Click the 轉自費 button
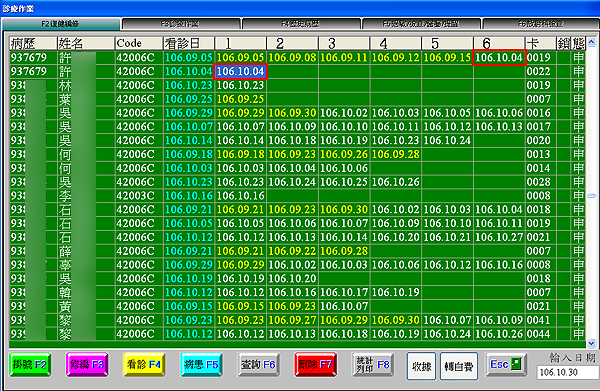 point(459,367)
